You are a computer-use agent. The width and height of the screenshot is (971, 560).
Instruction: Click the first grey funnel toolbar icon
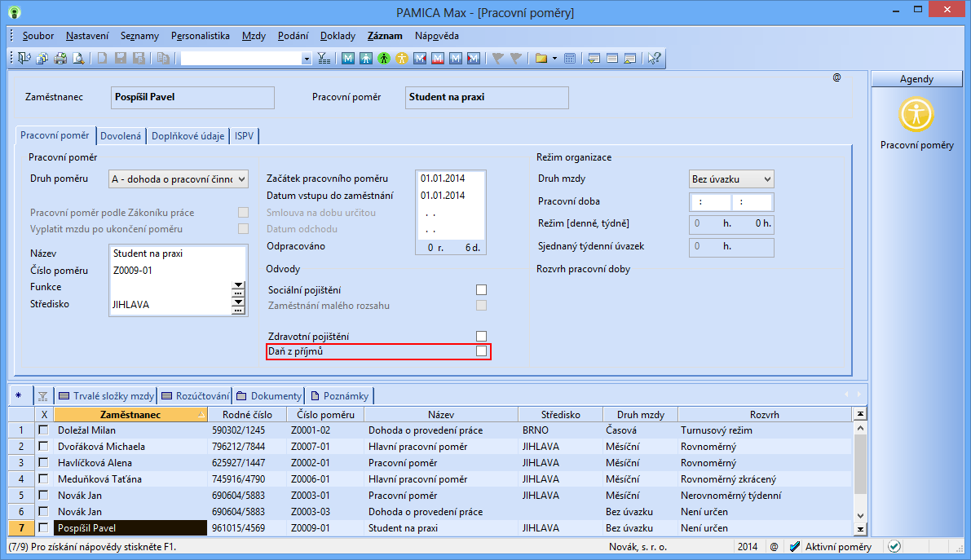click(497, 58)
